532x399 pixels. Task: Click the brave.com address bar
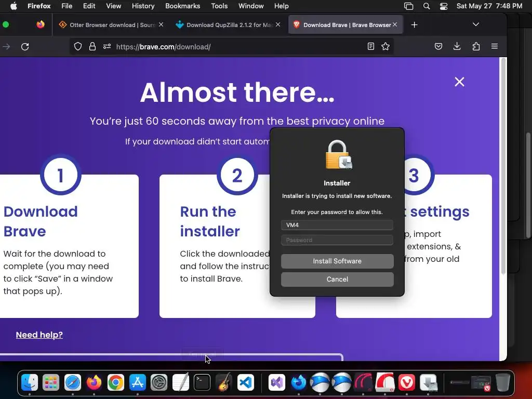(x=231, y=46)
